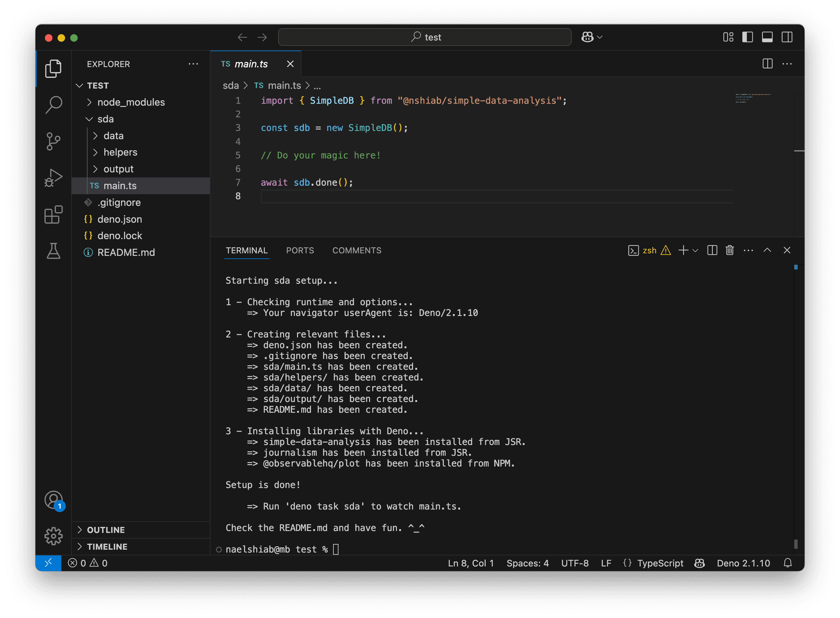Open editor More Actions ellipsis
The image size is (840, 618).
click(787, 64)
